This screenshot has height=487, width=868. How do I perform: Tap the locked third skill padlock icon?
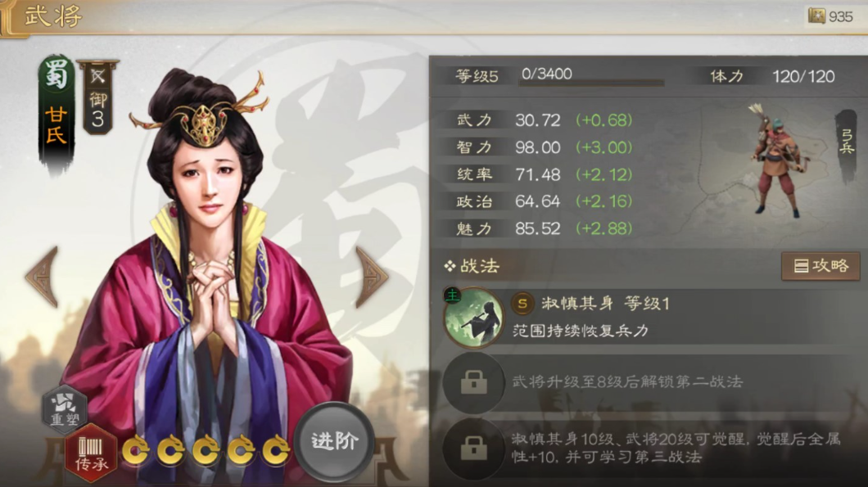(x=474, y=449)
